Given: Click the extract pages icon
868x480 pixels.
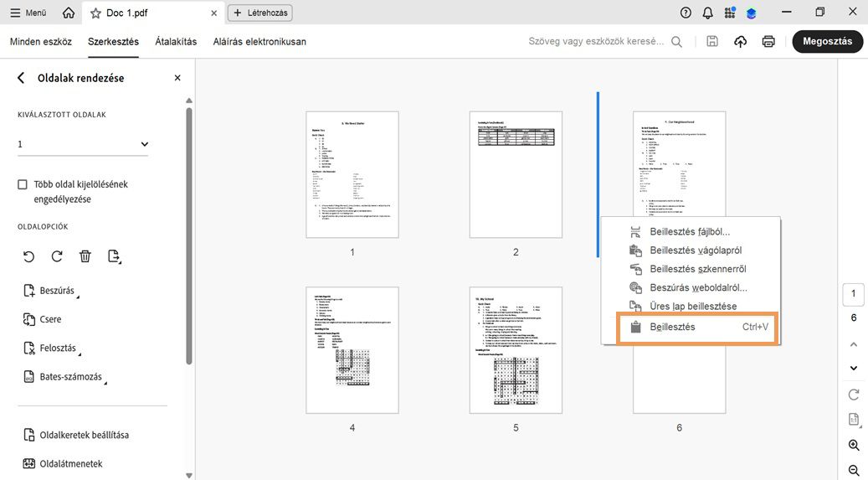Looking at the screenshot, I should click(114, 256).
